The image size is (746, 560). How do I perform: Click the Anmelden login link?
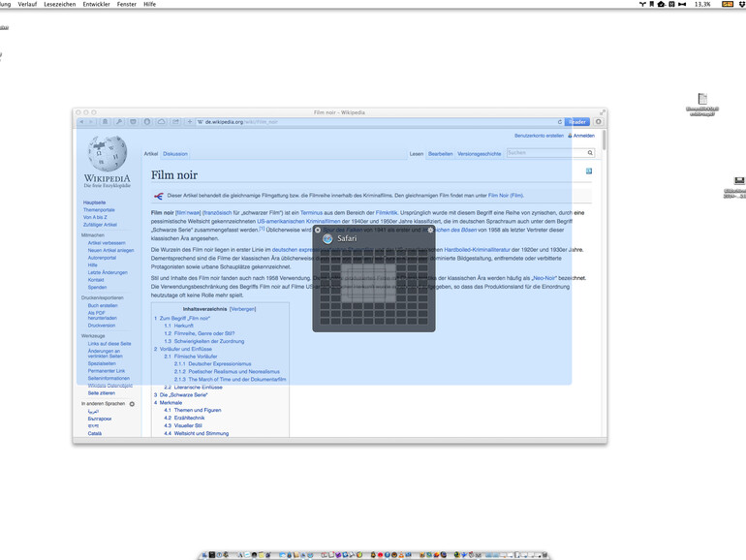click(583, 136)
